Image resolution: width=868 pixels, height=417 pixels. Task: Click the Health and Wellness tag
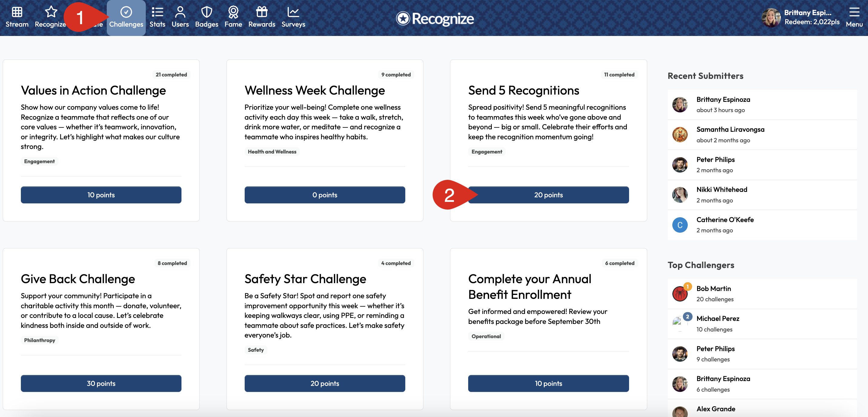tap(272, 151)
